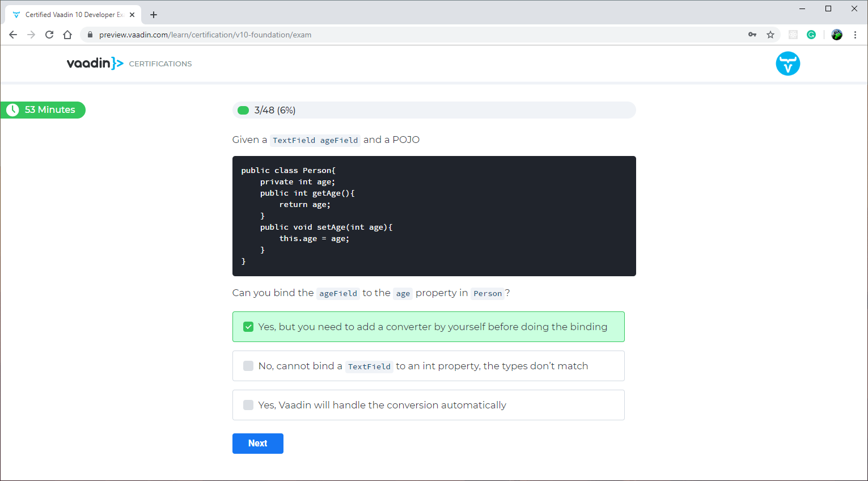Bookmark this page with the star icon
868x481 pixels.
[x=770, y=35]
